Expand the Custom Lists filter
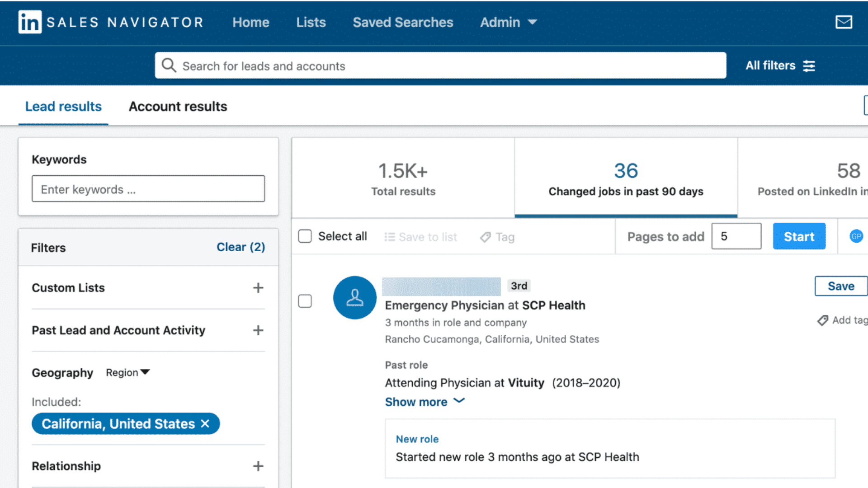The image size is (868, 488). pyautogui.click(x=258, y=288)
